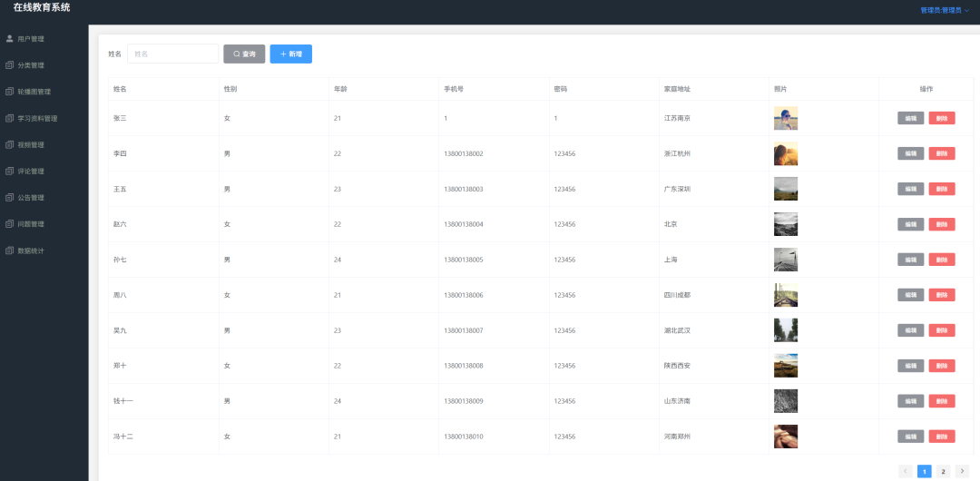Screen dimensions: 980x481
Task: Open 公告管理 in the sidebar
Action: 44,198
